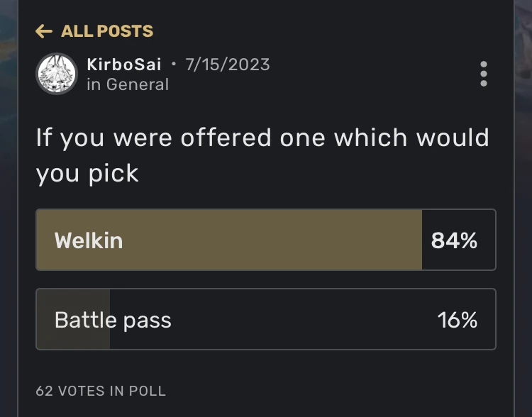Click the gold filled Welkin progress bar
Image resolution: width=532 pixels, height=417 pixels.
coord(284,240)
